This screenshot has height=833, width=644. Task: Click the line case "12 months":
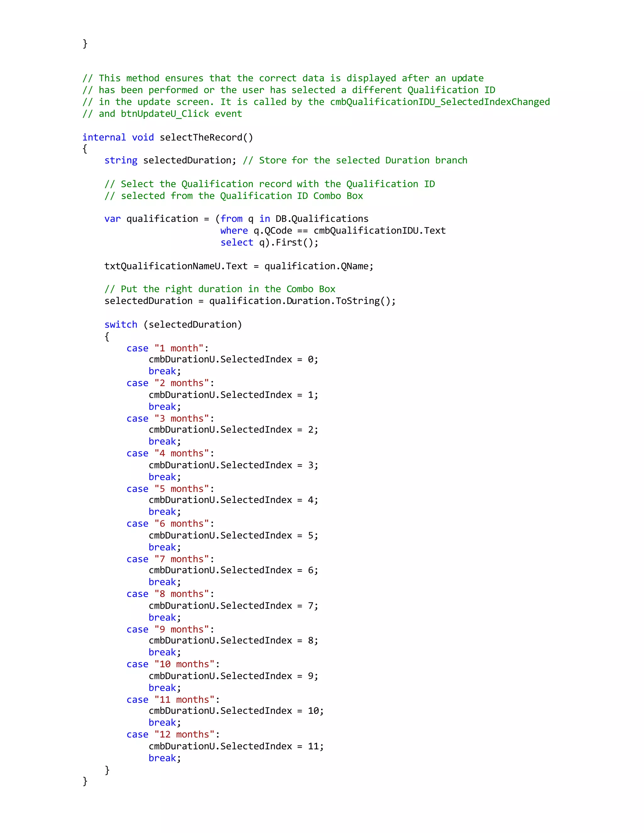click(173, 734)
